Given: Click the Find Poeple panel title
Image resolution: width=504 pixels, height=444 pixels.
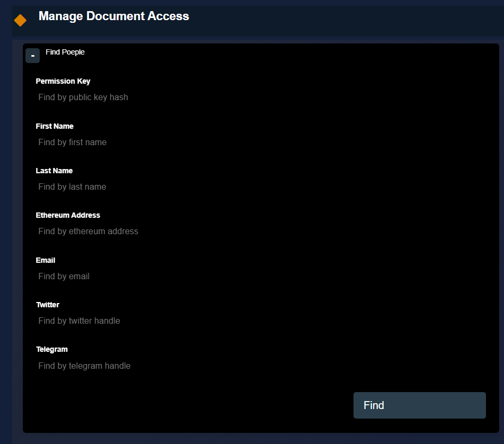Looking at the screenshot, I should click(x=65, y=52).
